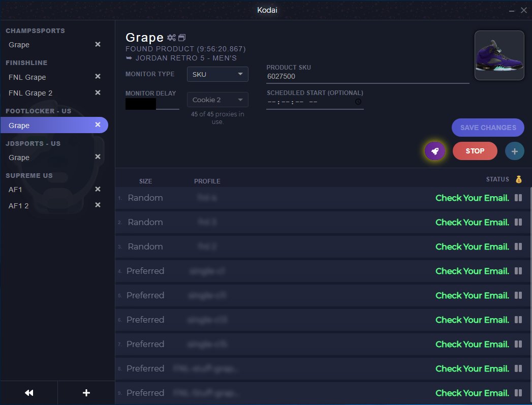
Task: Click Check Your Email status on task 5
Action: pyautogui.click(x=472, y=295)
